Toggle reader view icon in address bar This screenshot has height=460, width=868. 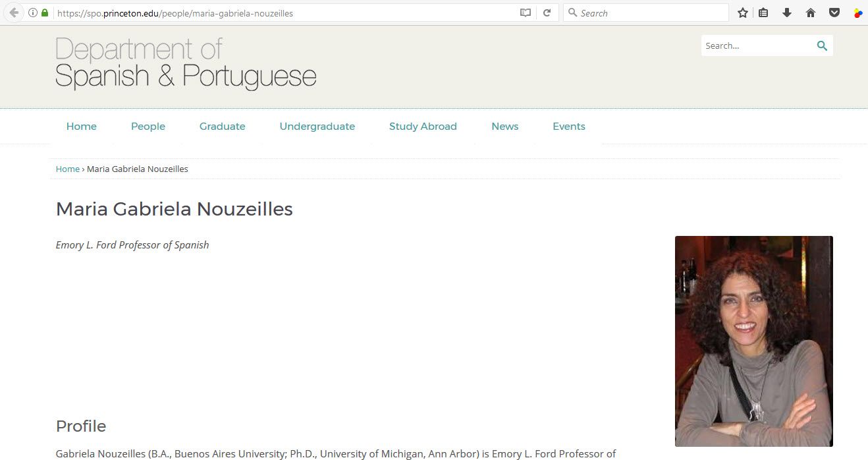click(526, 13)
